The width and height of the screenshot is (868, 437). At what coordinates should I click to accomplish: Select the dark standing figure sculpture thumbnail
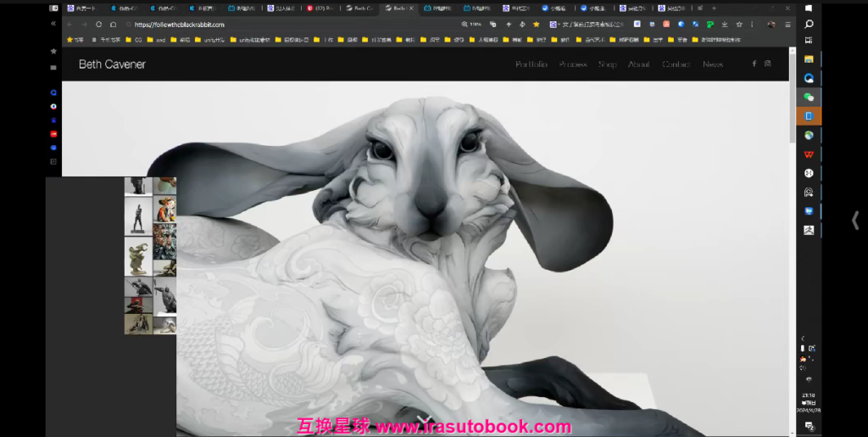[x=138, y=216]
